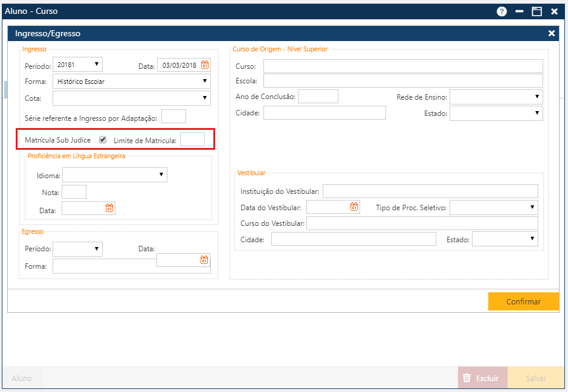The width and height of the screenshot is (568, 392).
Task: Open Tipo de Proc. Seletivo dropdown
Action: [x=493, y=208]
